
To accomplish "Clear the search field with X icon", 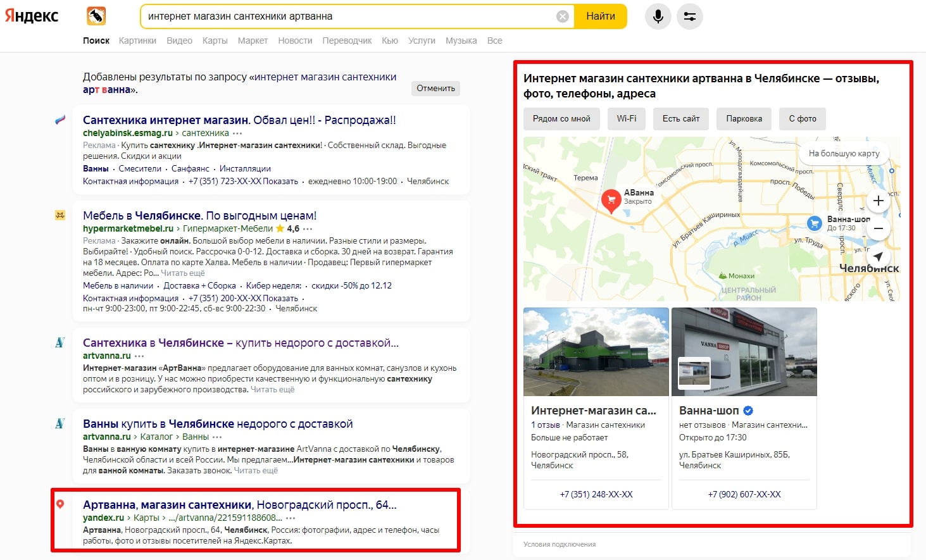I will [x=562, y=16].
